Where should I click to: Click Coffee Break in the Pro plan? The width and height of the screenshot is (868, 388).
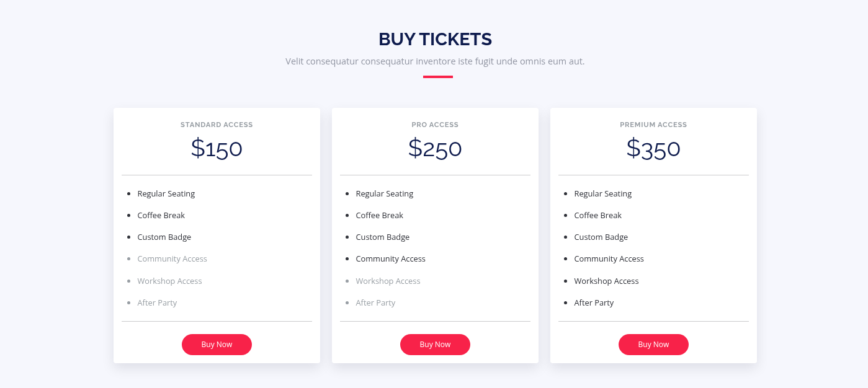379,215
